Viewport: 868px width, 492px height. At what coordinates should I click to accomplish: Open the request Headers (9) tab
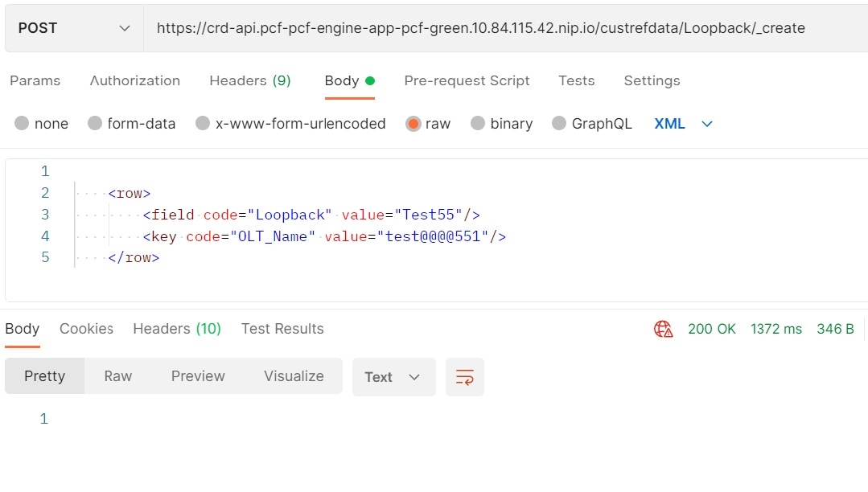click(250, 80)
